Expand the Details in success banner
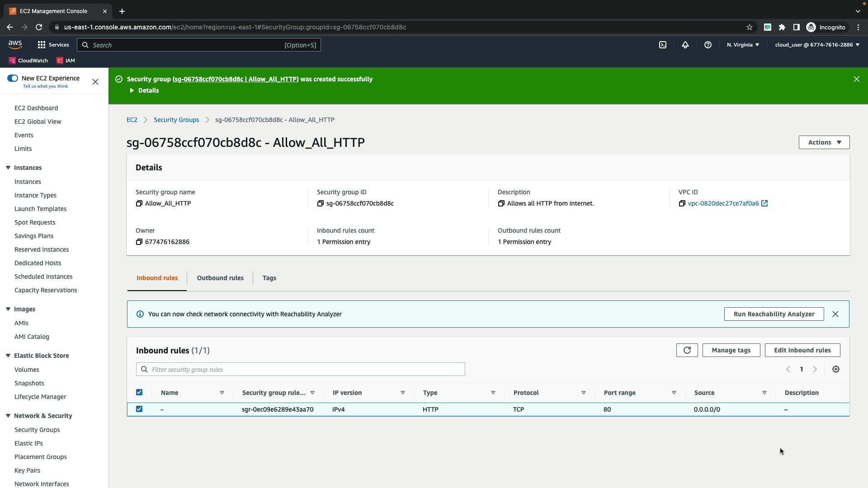 [x=144, y=90]
